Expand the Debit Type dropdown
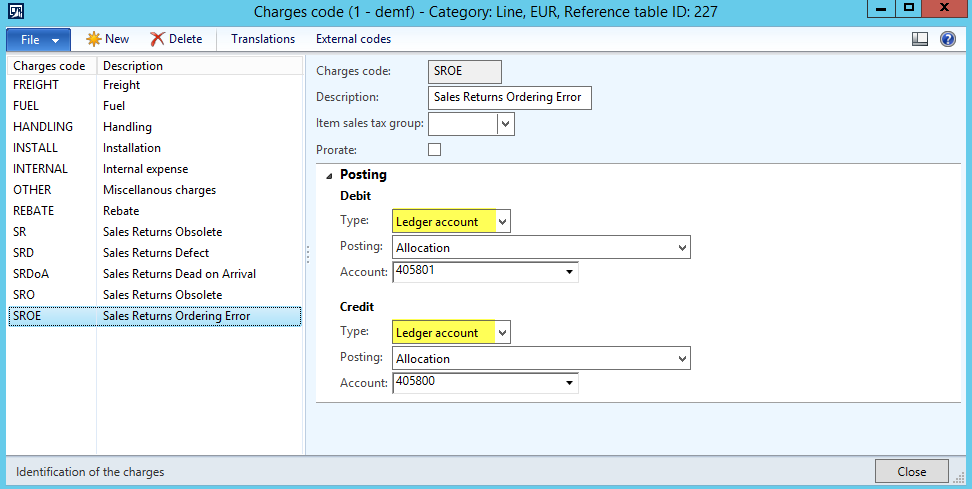972x489 pixels. [502, 221]
